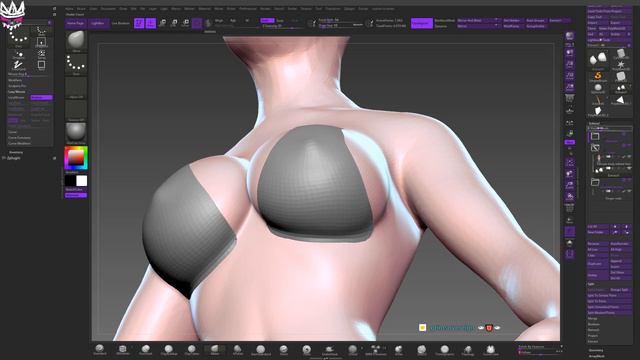This screenshot has width=640, height=360.
Task: Open the Zplugin menu in menu bar
Action: tap(349, 9)
